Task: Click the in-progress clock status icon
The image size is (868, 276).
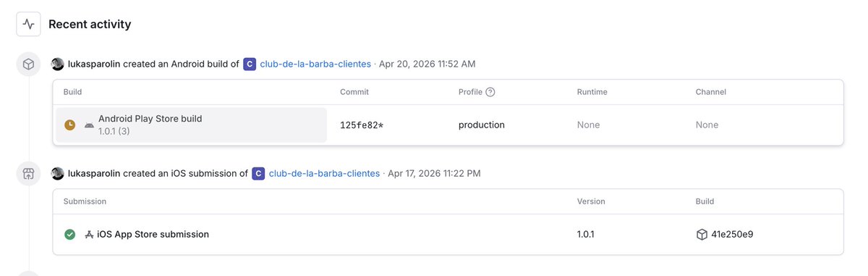Action: click(x=70, y=125)
